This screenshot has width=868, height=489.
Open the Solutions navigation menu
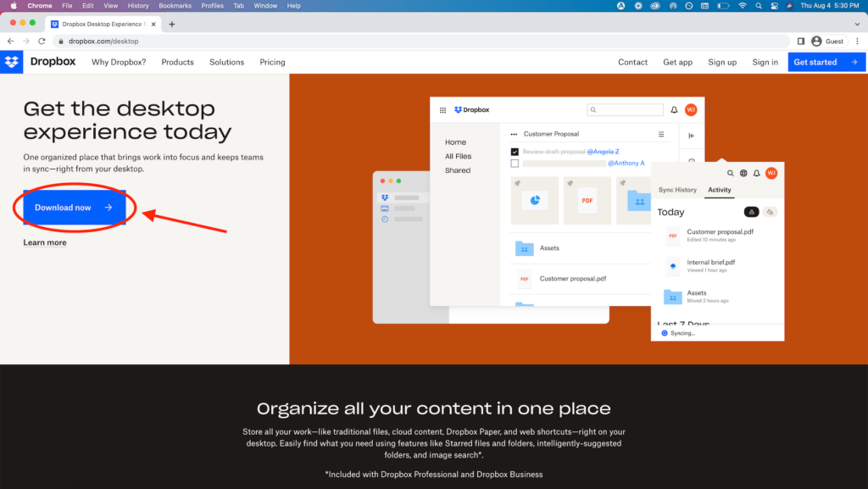click(226, 63)
